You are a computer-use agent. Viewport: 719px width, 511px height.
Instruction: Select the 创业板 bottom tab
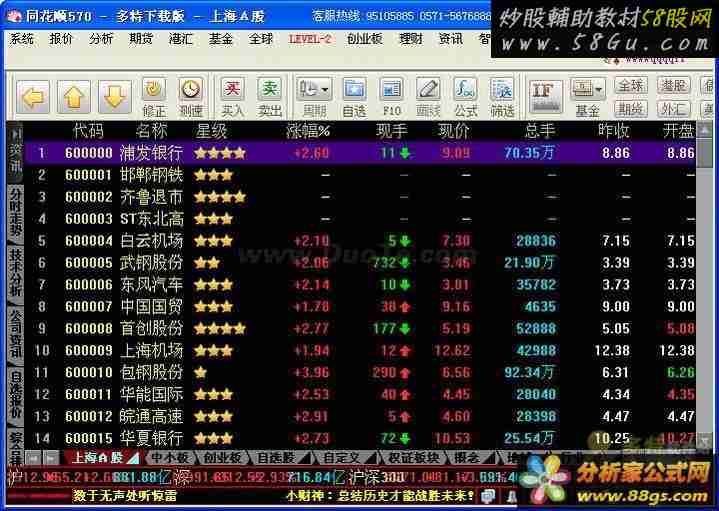pos(222,457)
